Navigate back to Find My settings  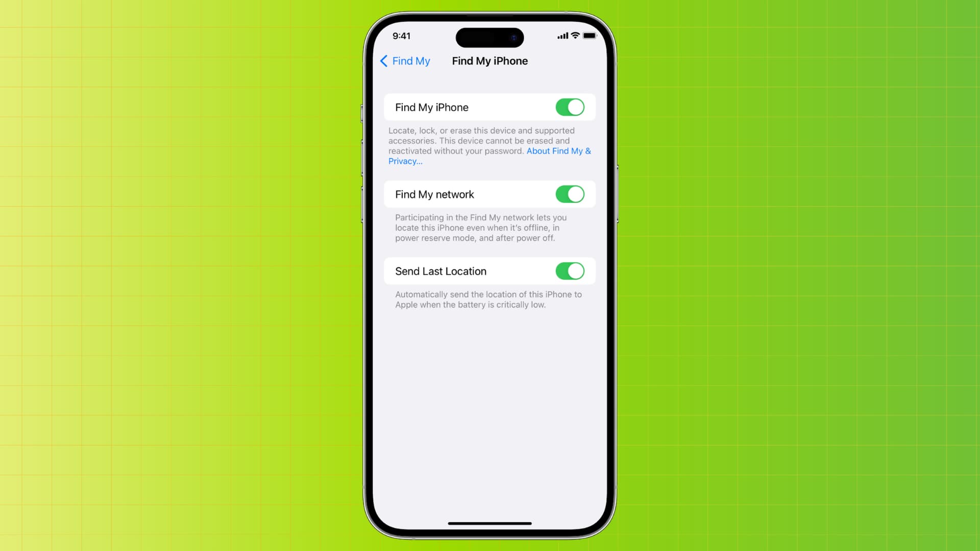coord(405,61)
